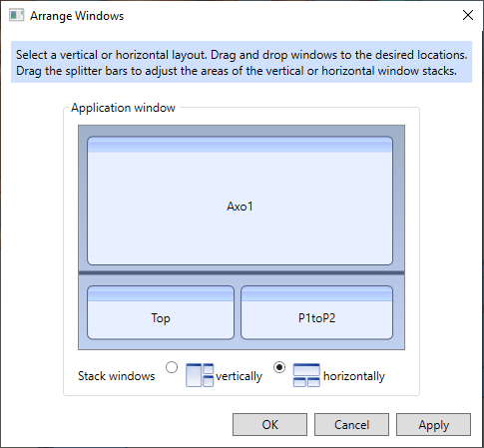Confirm arrangement with the OK button

pos(269,424)
